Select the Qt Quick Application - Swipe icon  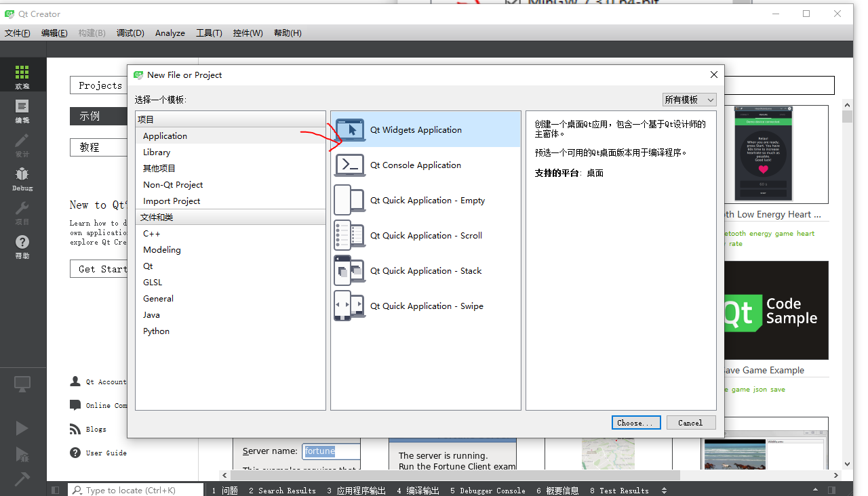click(x=350, y=306)
